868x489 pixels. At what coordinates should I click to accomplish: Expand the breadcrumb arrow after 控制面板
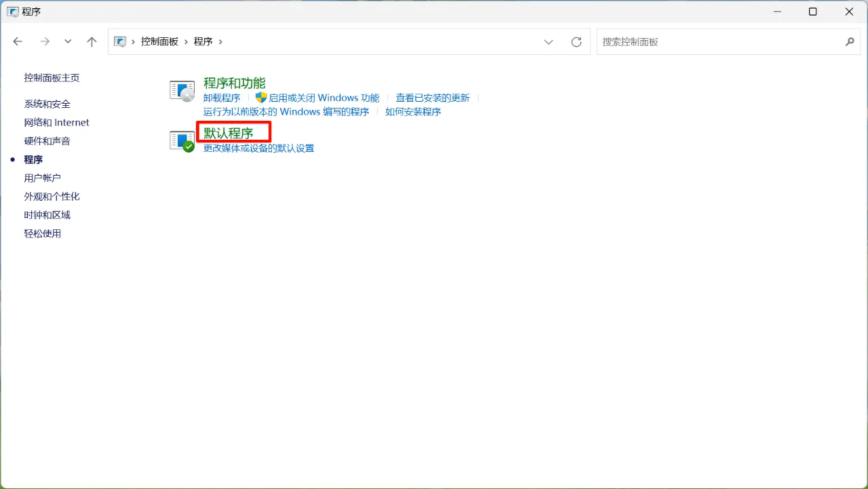186,41
